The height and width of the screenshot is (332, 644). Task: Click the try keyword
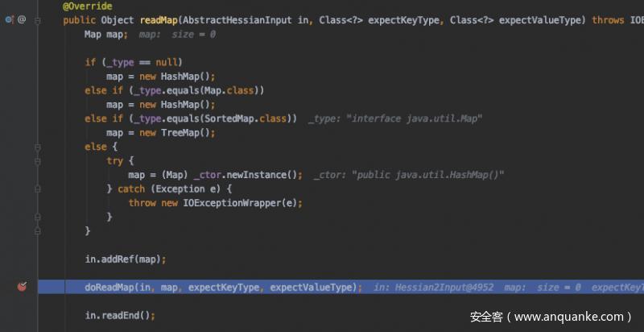[114, 161]
